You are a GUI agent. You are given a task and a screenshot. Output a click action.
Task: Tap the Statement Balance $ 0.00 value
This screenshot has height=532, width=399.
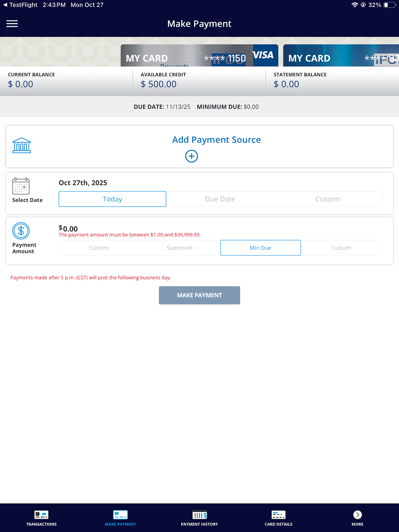click(x=286, y=84)
